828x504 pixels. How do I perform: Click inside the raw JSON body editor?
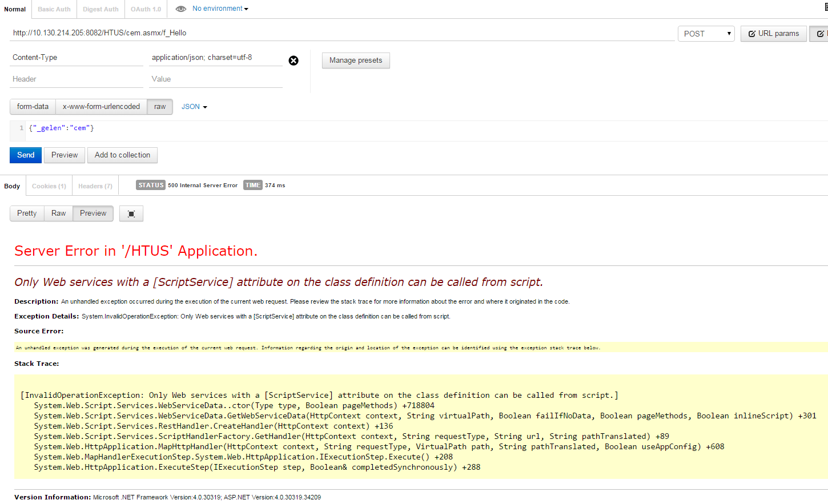pos(427,131)
